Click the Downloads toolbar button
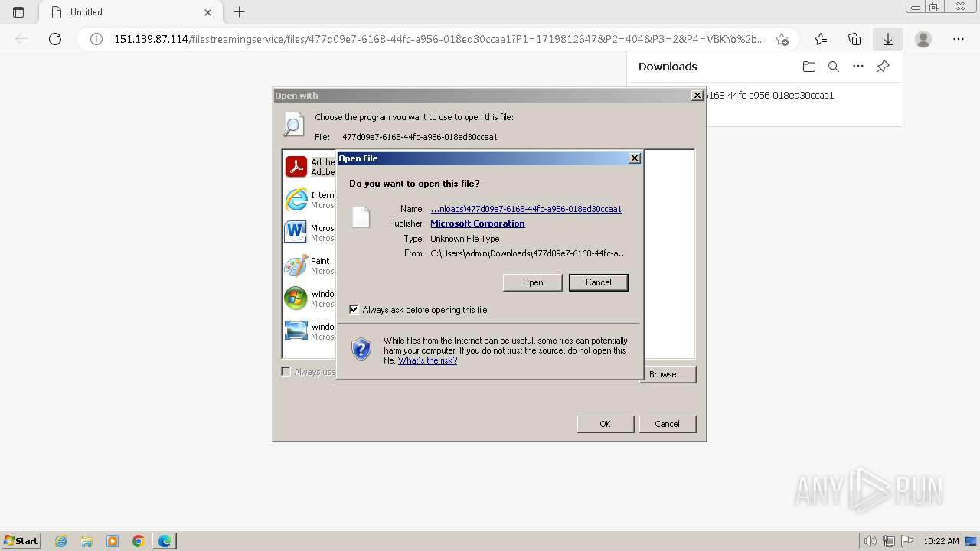The width and height of the screenshot is (980, 551). click(888, 39)
